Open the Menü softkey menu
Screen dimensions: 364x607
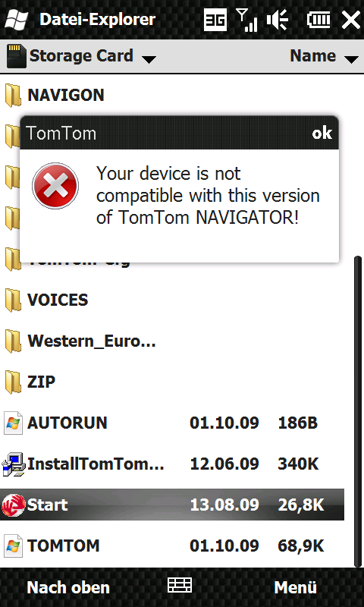(x=296, y=587)
